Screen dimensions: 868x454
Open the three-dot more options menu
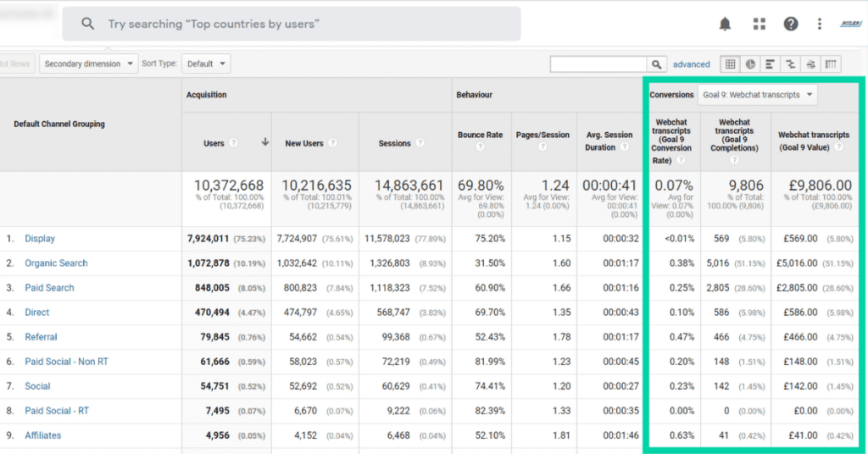820,24
